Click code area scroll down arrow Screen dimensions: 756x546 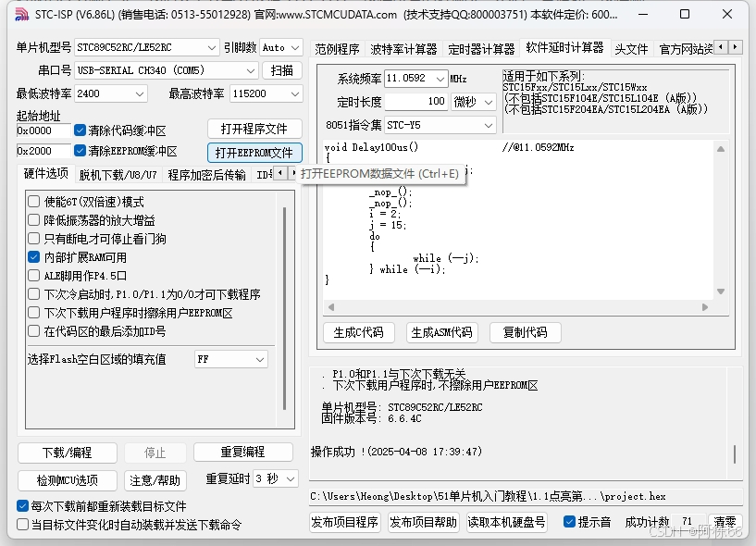(x=720, y=292)
